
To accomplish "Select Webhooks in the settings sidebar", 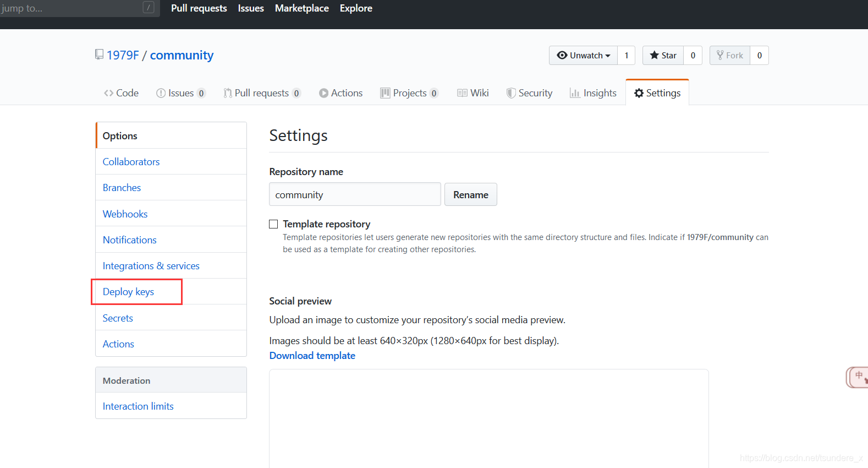I will (125, 214).
